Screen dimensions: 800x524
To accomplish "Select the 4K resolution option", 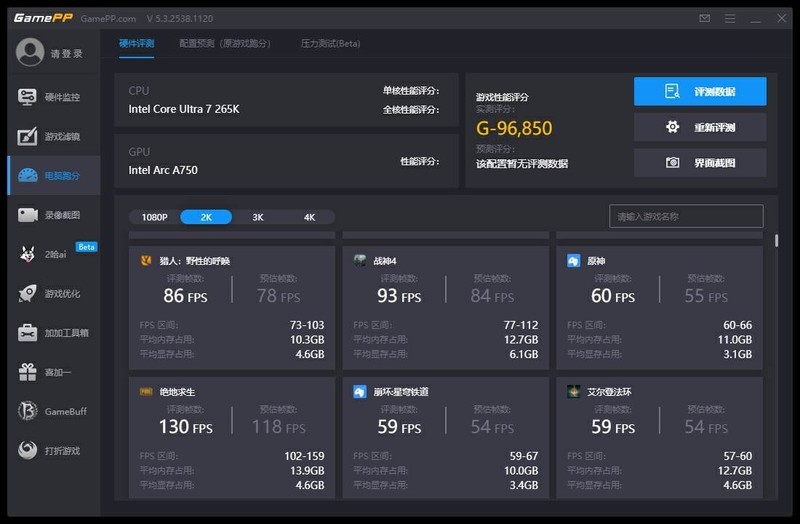I will pos(309,217).
